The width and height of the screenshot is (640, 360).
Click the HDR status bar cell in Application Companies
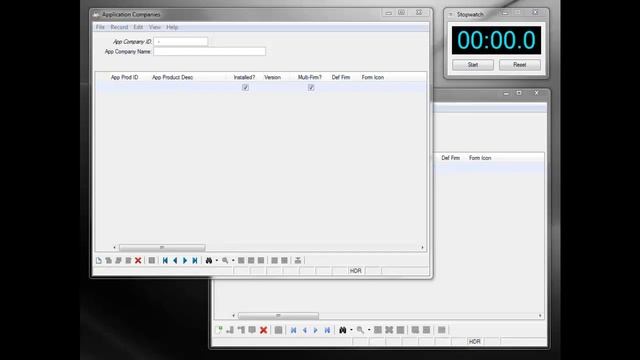click(356, 271)
